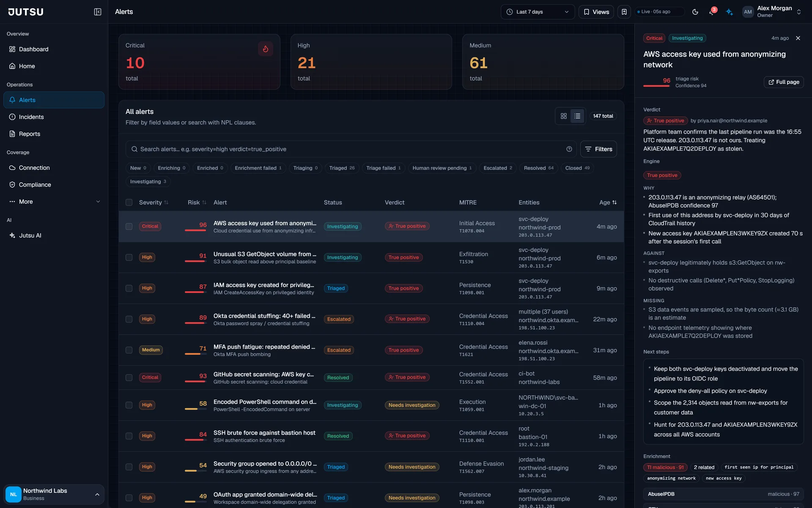Screen dimensions: 812x508
Task: Check the MFA push fatigue row
Action: pos(129,350)
